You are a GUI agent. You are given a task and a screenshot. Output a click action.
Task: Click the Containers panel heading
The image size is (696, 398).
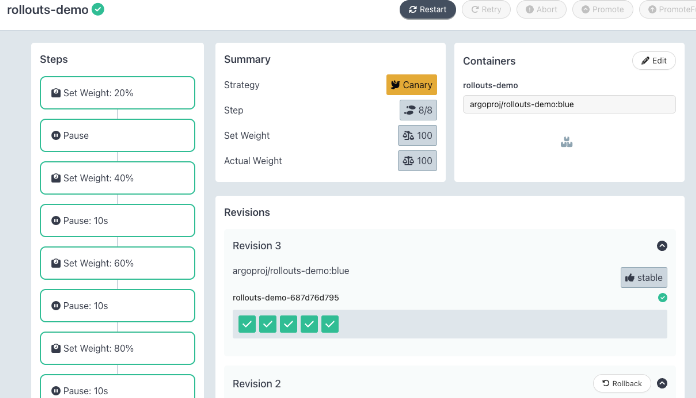[489, 61]
